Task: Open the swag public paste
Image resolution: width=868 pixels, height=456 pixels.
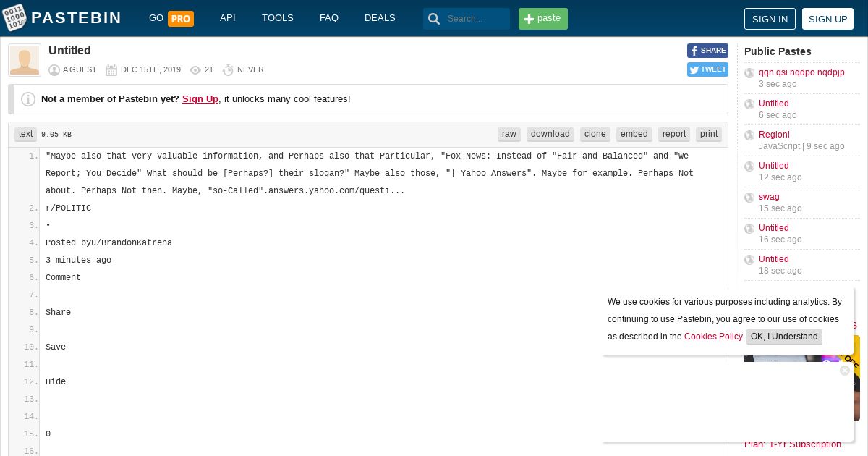Action: coord(769,197)
